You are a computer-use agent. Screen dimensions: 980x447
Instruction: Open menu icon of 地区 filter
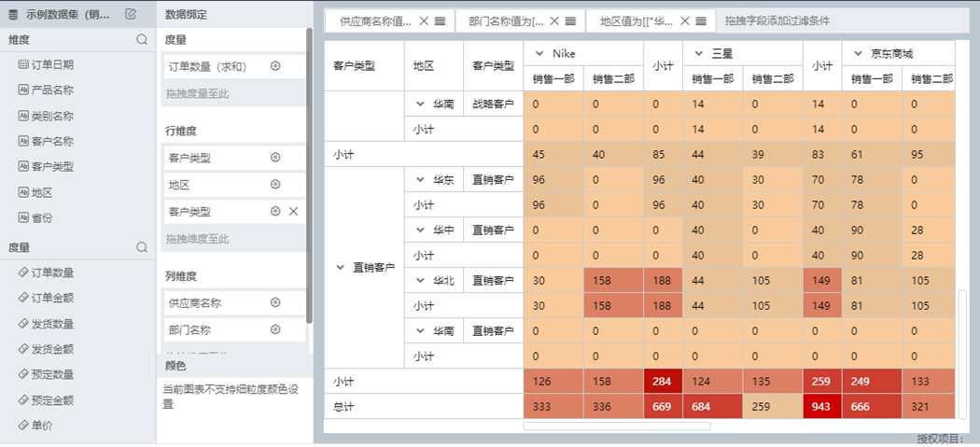point(701,21)
